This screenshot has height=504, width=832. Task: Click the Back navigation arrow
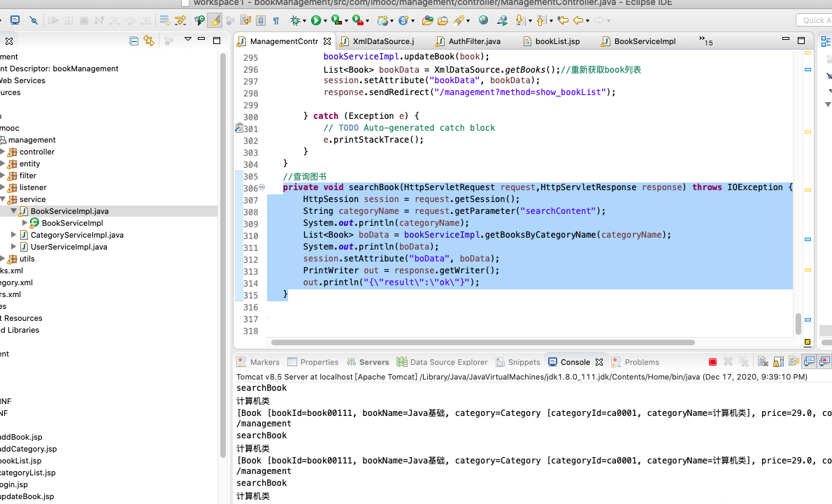(578, 20)
